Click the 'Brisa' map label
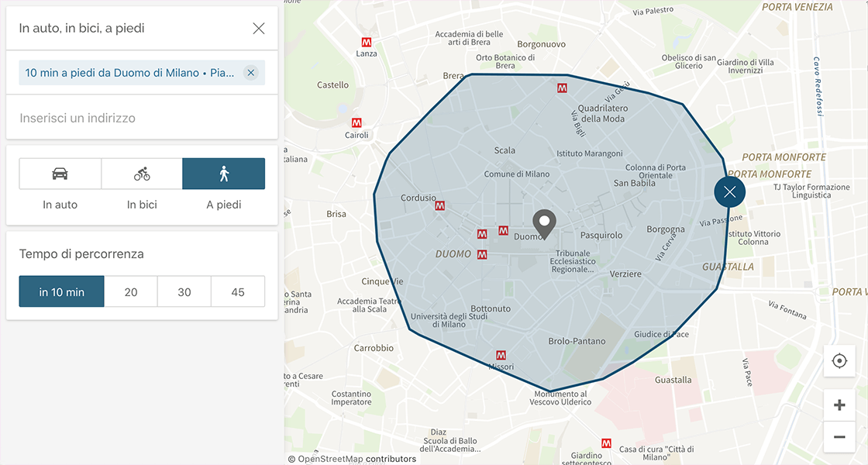868x465 pixels. click(x=336, y=214)
